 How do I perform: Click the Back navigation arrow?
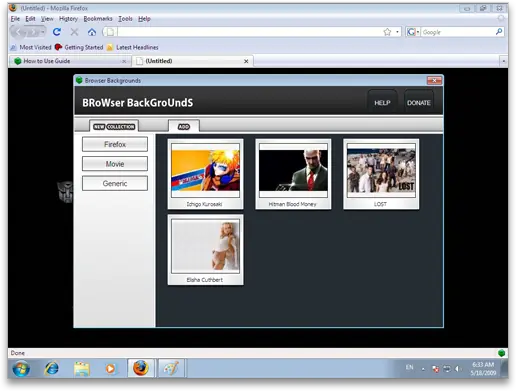[19, 32]
